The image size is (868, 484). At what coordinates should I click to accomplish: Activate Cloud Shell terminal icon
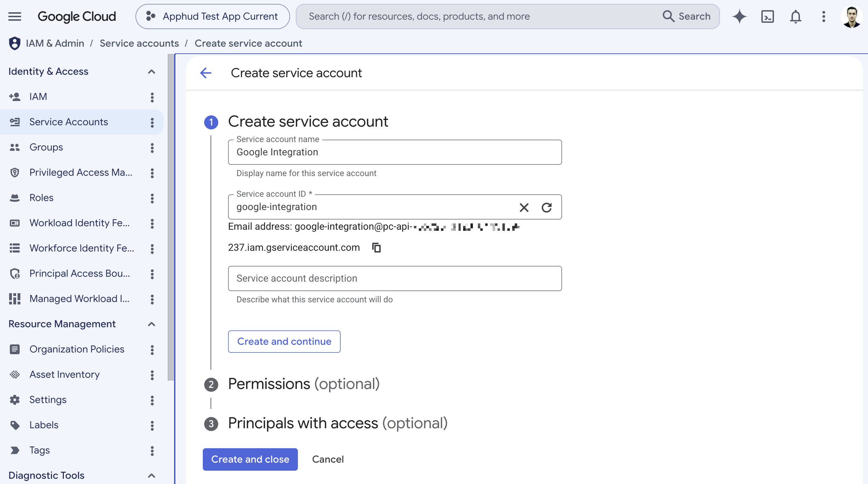coord(768,16)
